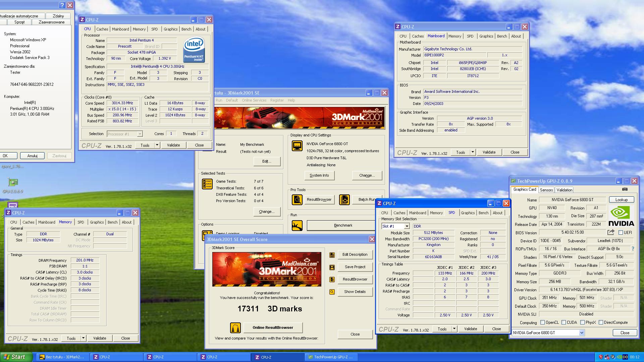644x362 pixels.
Task: Toggle the CUDA checkbox
Action: click(563, 322)
